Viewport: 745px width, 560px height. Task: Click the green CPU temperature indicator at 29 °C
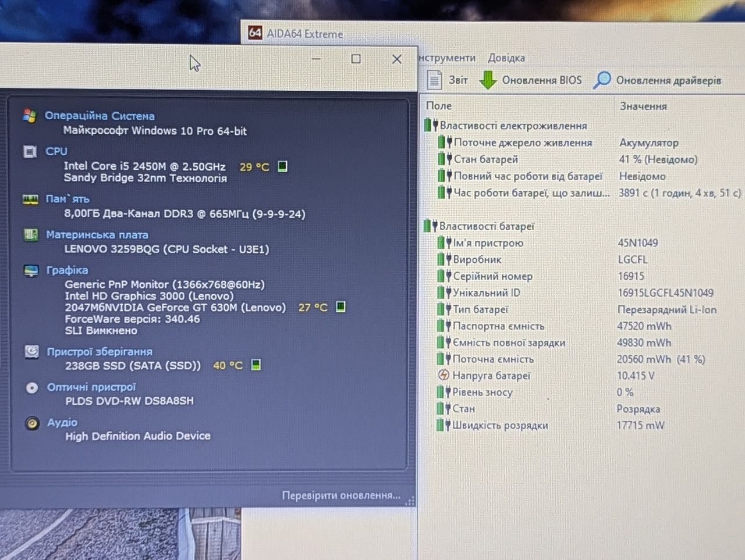[x=282, y=166]
